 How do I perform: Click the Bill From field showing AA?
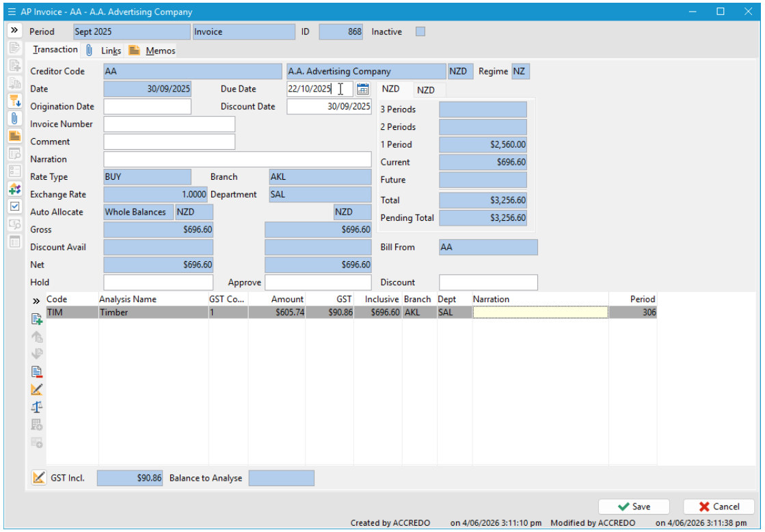click(x=488, y=247)
